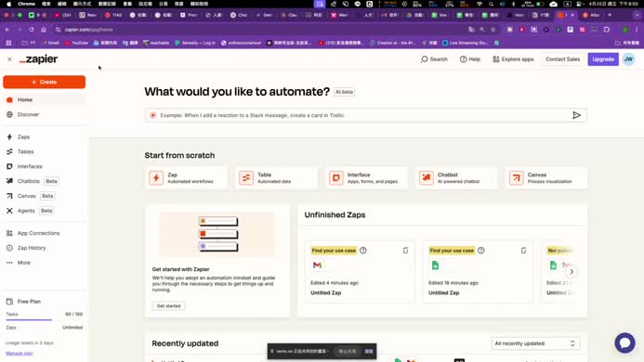This screenshot has width=644, height=362.
Task: Click the YouTube bookmark
Action: tap(77, 43)
